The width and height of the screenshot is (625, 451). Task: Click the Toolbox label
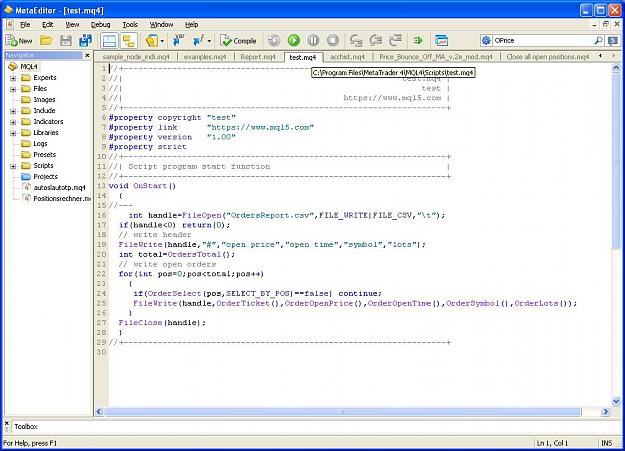point(26,427)
